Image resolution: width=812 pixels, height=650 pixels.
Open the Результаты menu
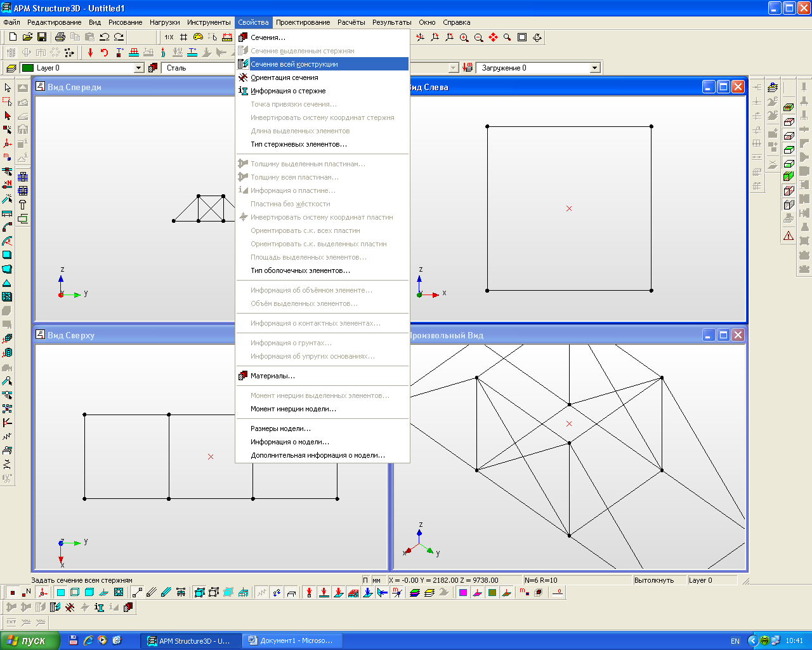(391, 22)
